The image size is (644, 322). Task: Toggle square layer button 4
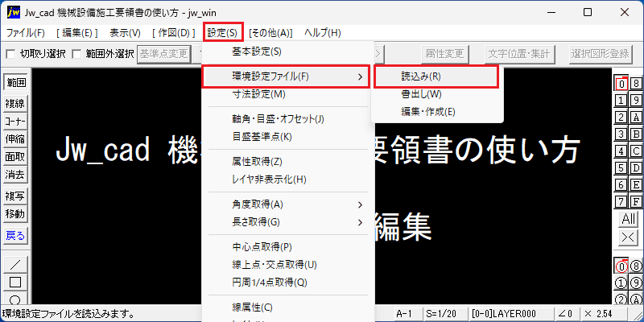pos(621,151)
